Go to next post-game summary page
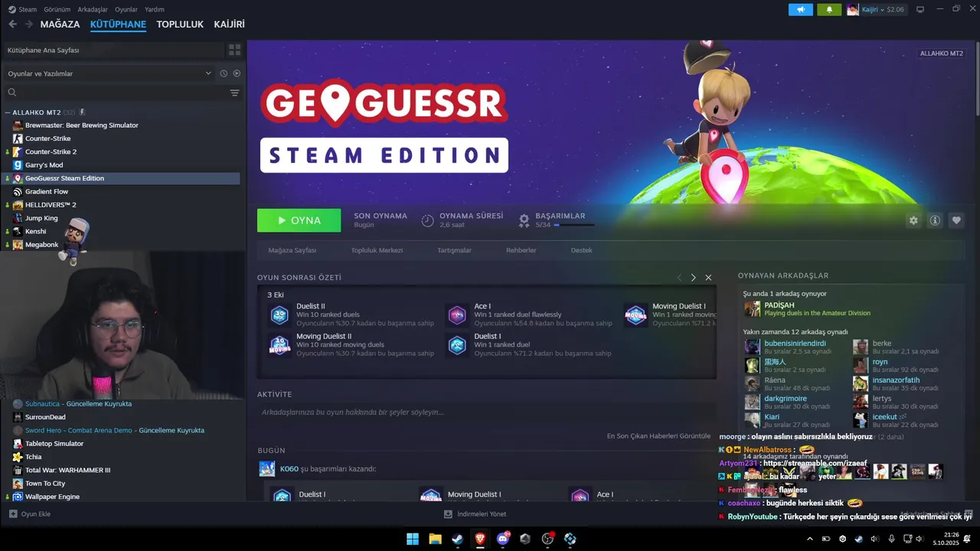The height and width of the screenshot is (551, 980). pyautogui.click(x=694, y=278)
